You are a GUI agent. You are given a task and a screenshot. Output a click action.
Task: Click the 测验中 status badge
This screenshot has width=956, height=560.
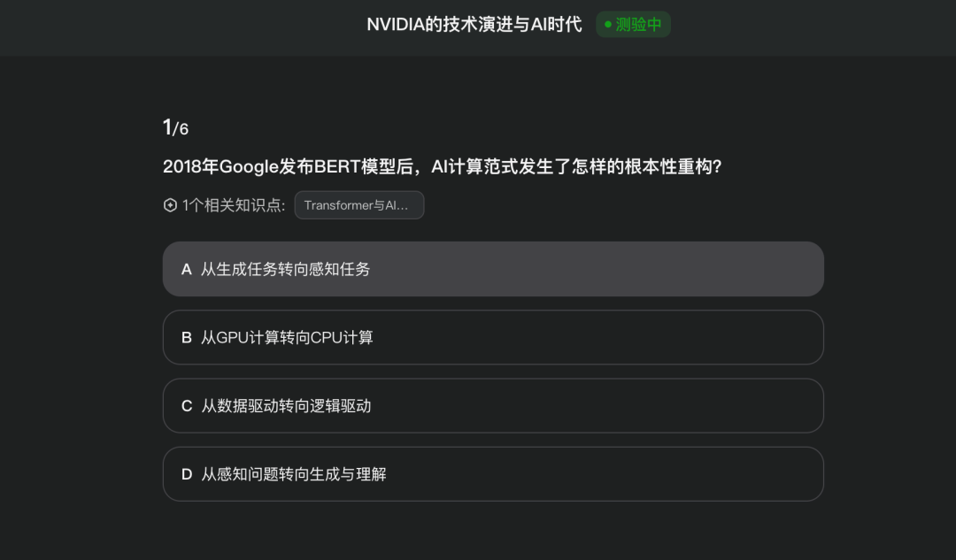633,25
